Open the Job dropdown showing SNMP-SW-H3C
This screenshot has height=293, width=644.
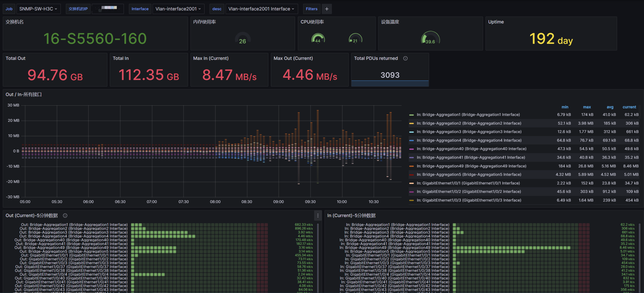(38, 9)
